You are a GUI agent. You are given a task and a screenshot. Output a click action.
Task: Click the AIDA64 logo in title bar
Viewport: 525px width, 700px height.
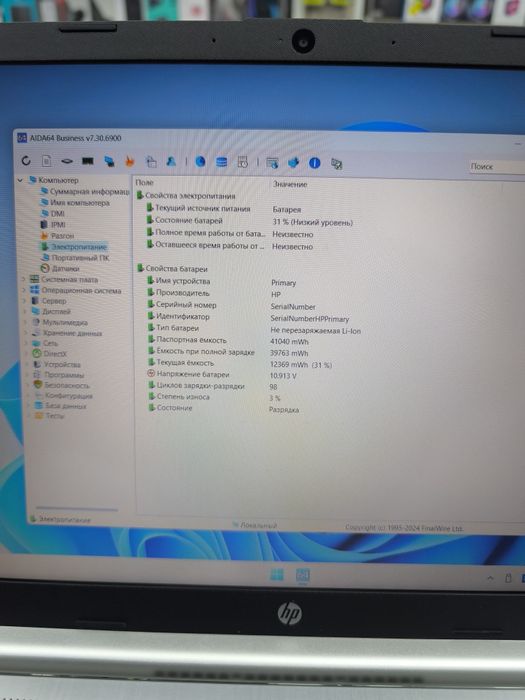point(21,138)
